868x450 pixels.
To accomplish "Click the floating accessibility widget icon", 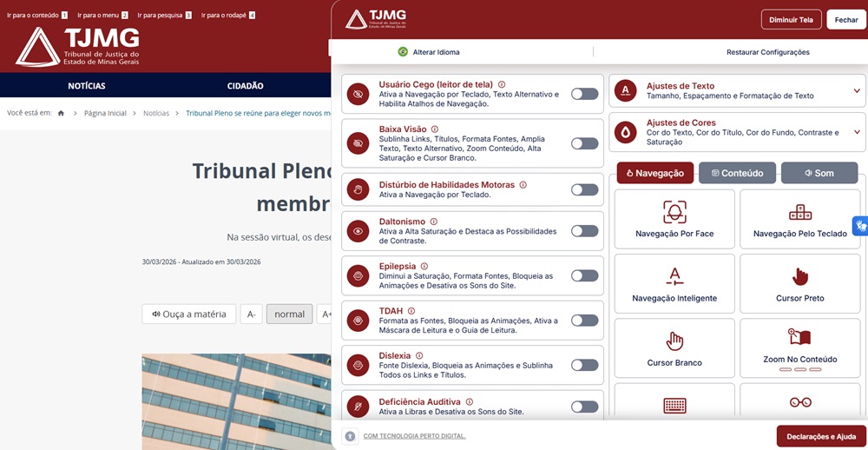I will point(860,226).
